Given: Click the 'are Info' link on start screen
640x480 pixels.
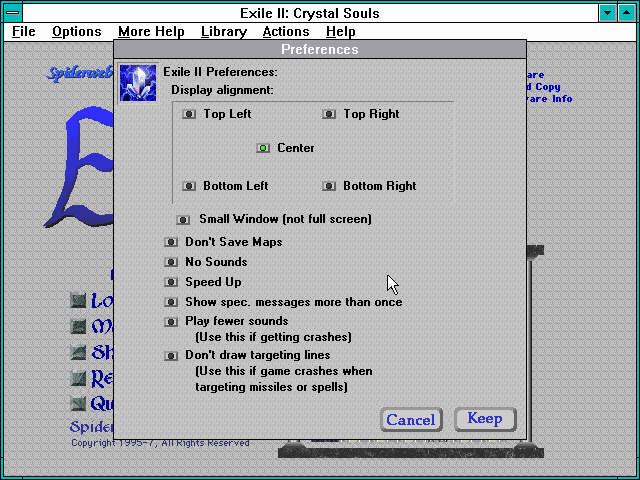Looking at the screenshot, I should 549,98.
